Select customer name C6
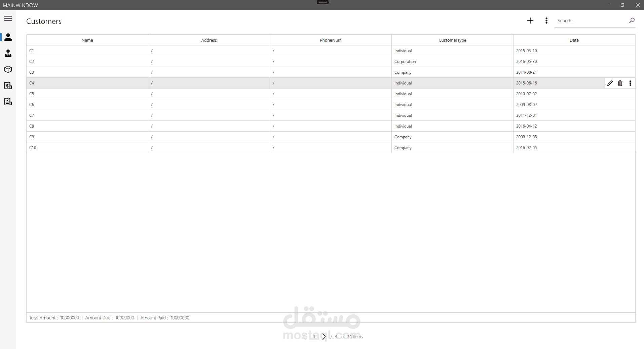This screenshot has width=644, height=349. [32, 105]
